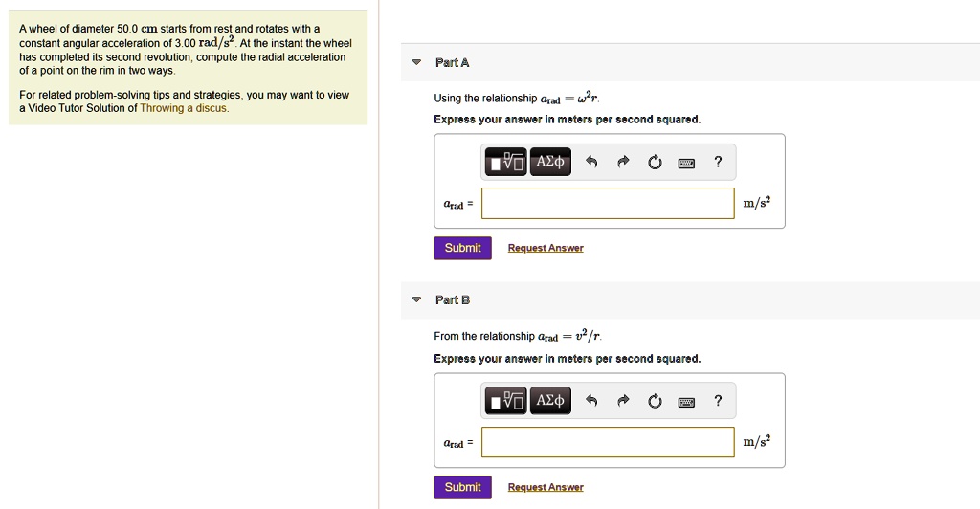Open Greek symbols menu in Part A

pos(551,162)
